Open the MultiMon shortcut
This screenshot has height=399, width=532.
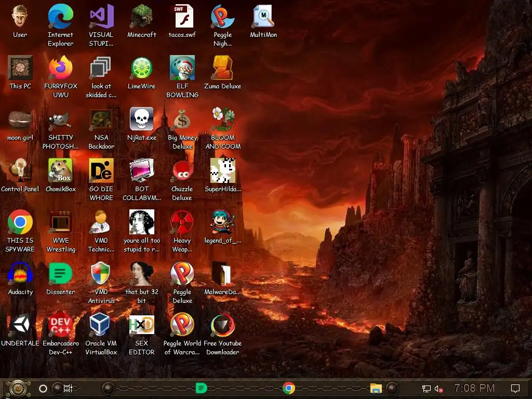pos(263,16)
